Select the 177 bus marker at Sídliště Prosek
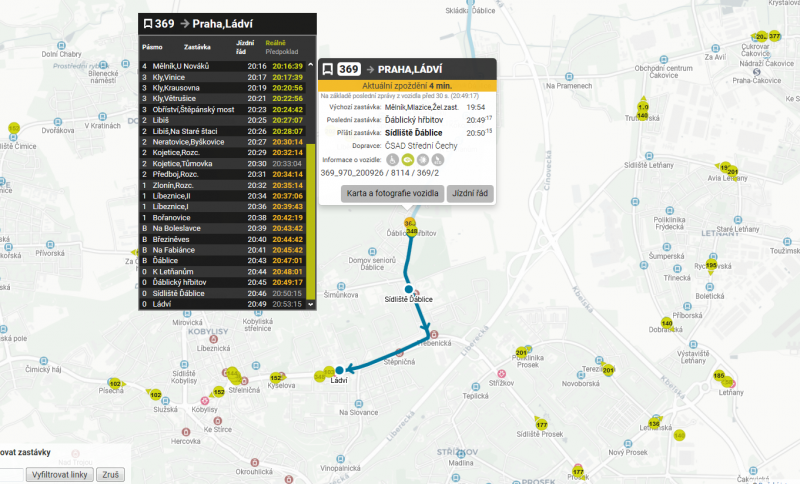800x484 pixels. click(x=541, y=424)
